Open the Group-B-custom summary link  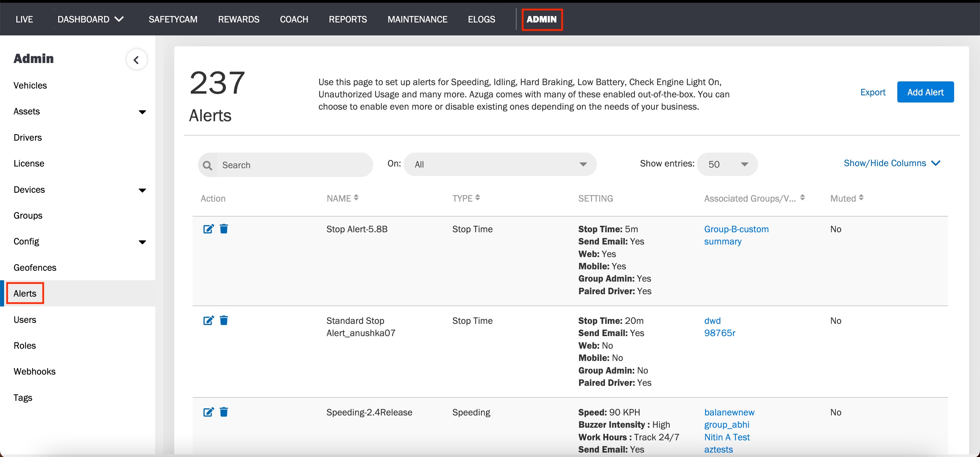(x=736, y=235)
